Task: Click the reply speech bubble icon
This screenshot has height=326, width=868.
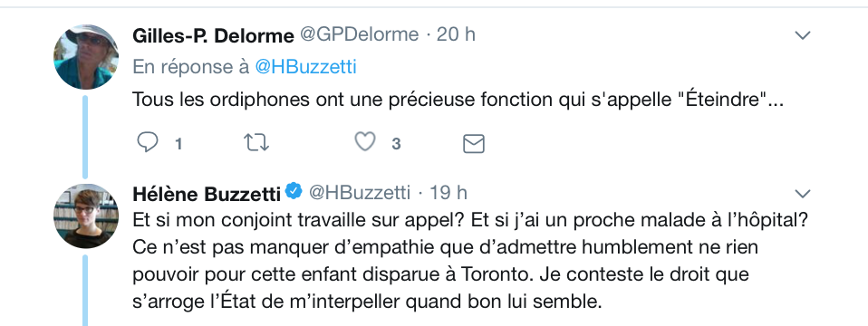Action: [x=148, y=143]
